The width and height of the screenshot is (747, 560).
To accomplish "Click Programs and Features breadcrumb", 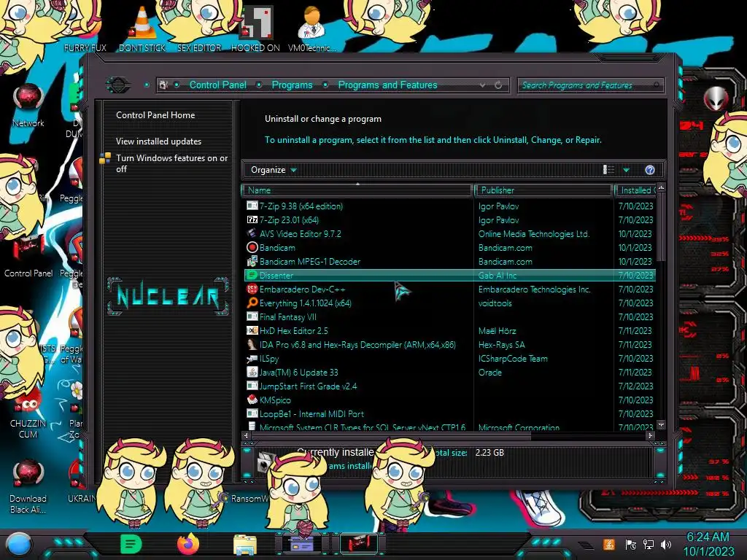I will point(387,85).
